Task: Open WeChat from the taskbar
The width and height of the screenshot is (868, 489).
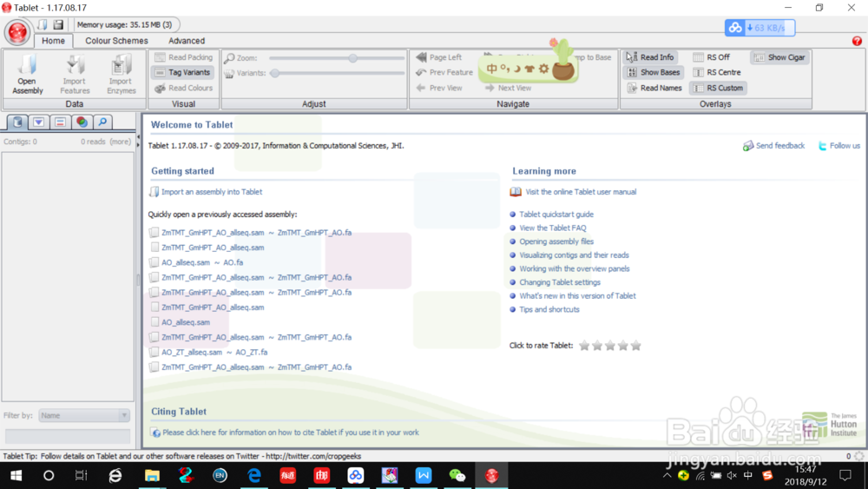Action: [x=457, y=476]
